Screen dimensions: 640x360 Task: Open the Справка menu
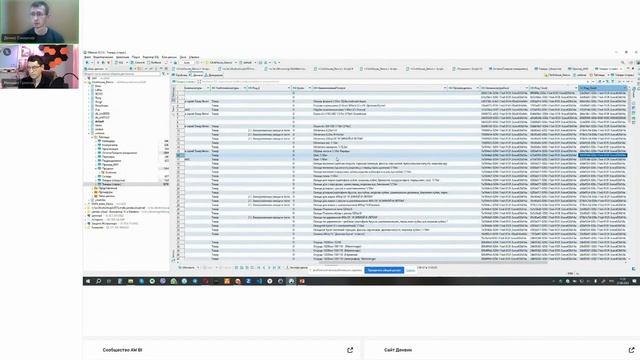(194, 57)
